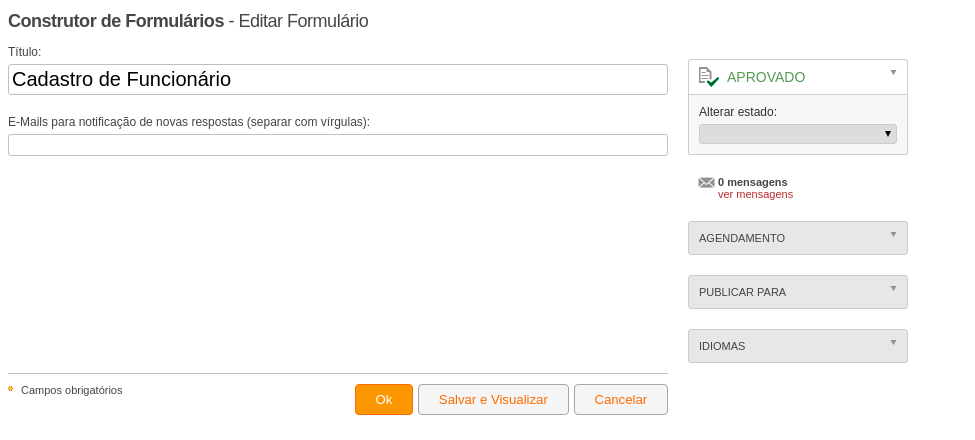Image resolution: width=975 pixels, height=440 pixels.
Task: Open the ver mensagens link
Action: tap(756, 195)
